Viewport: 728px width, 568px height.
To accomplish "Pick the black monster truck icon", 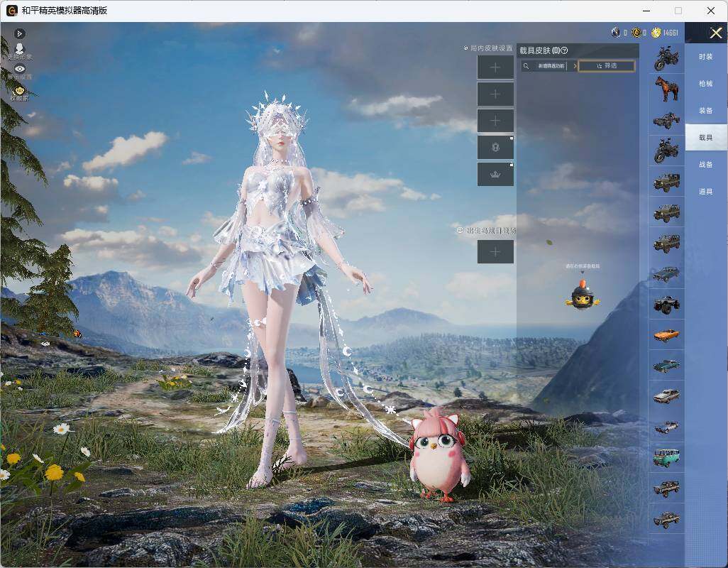I will (666, 305).
